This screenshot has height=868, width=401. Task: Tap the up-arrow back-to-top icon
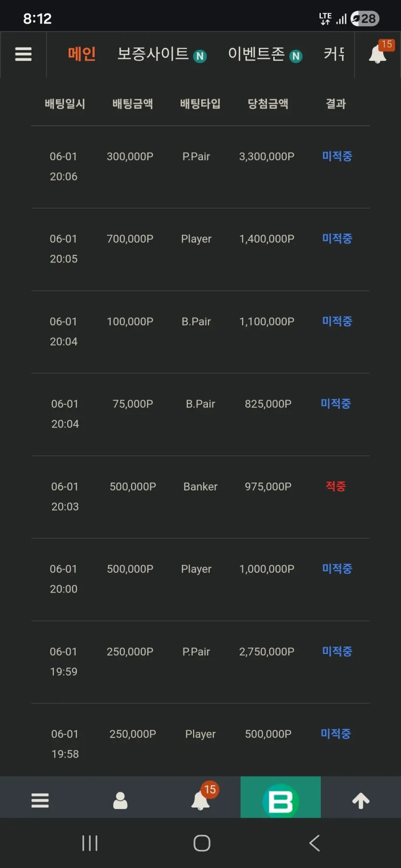coord(361,800)
